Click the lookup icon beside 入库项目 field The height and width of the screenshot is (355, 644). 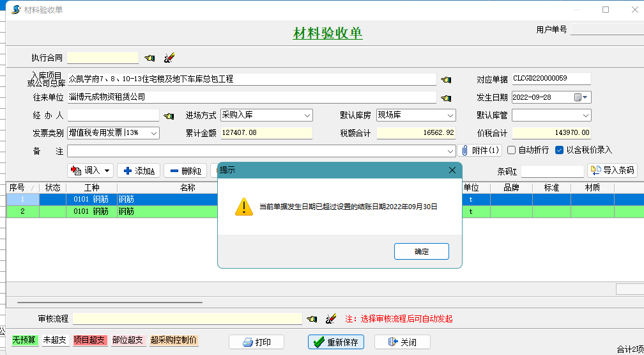click(x=446, y=79)
